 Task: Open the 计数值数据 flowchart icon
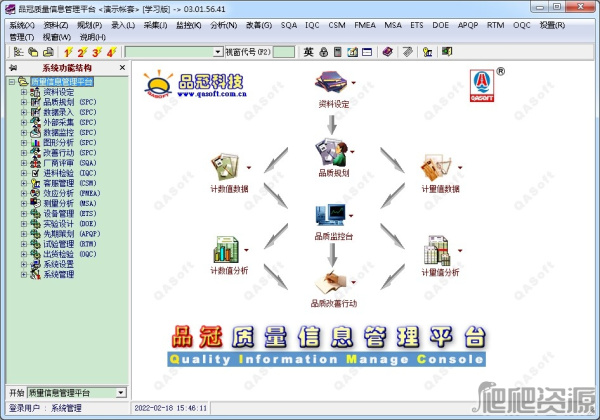click(x=225, y=167)
